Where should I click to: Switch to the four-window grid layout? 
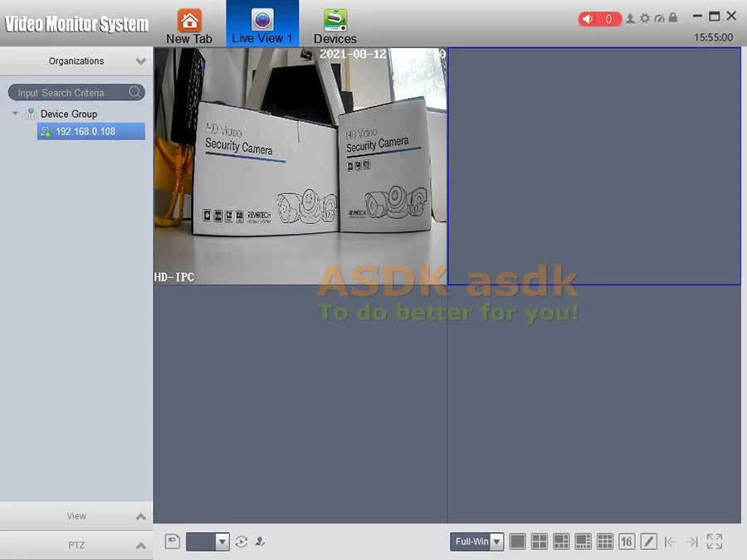pos(539,542)
